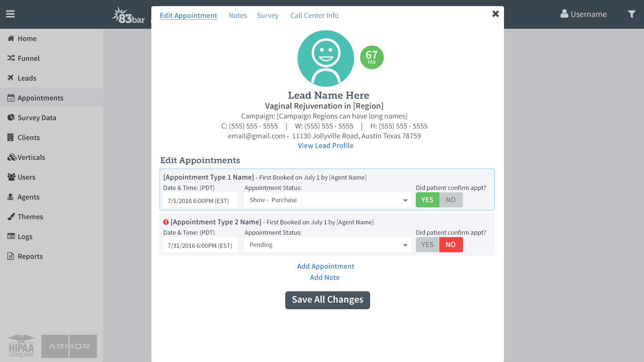The image size is (644, 362).
Task: Click the green 67 FAS score badge
Action: (x=372, y=57)
